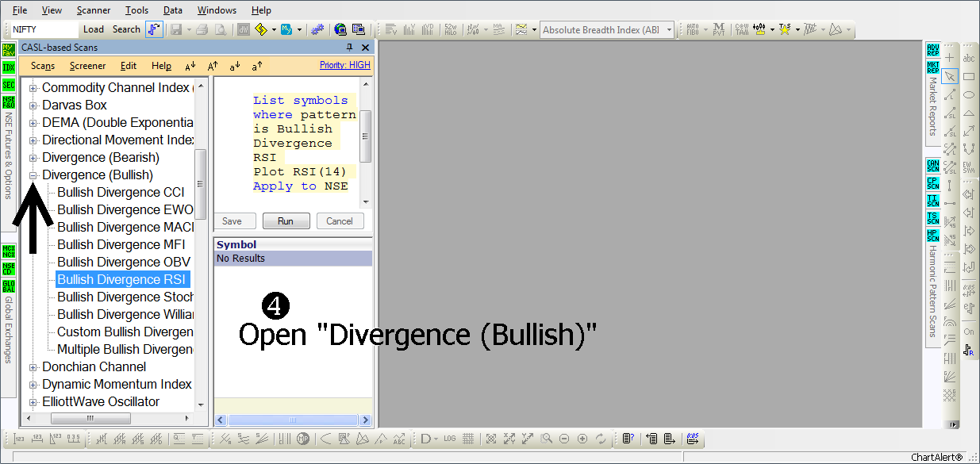Expand the ElliottWave Oscillator node
This screenshot has width=980, height=464.
click(x=33, y=402)
